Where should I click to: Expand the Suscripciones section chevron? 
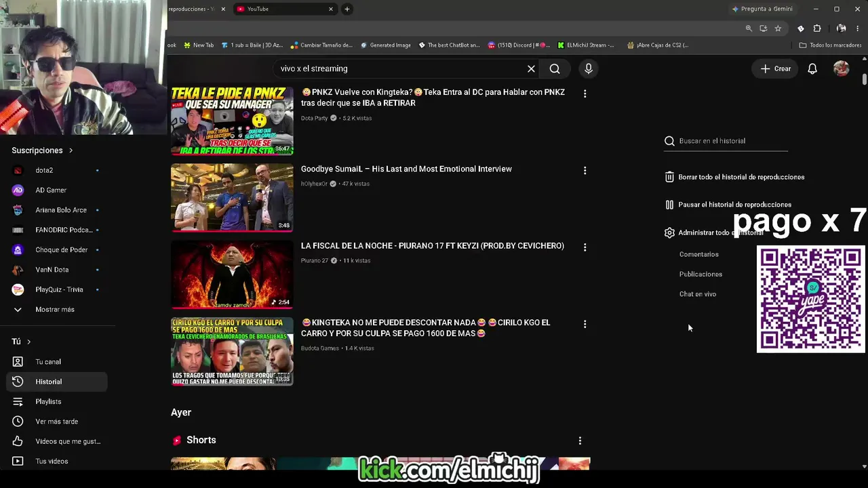[71, 150]
